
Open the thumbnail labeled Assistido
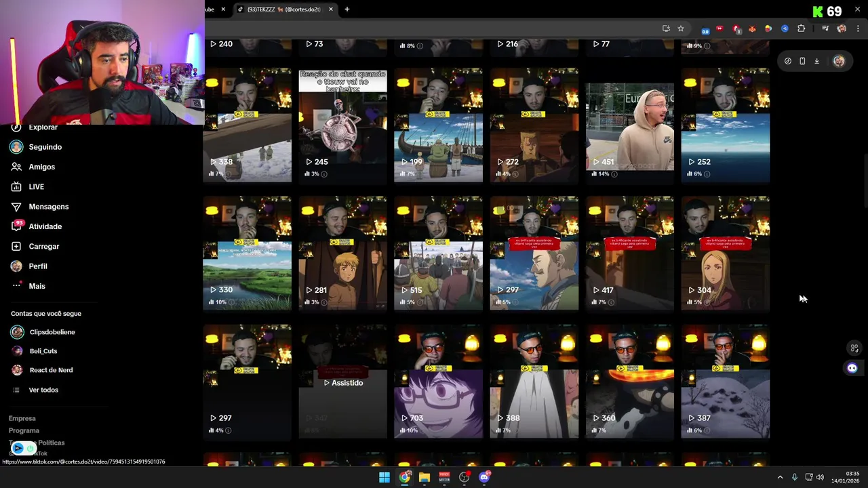point(342,382)
